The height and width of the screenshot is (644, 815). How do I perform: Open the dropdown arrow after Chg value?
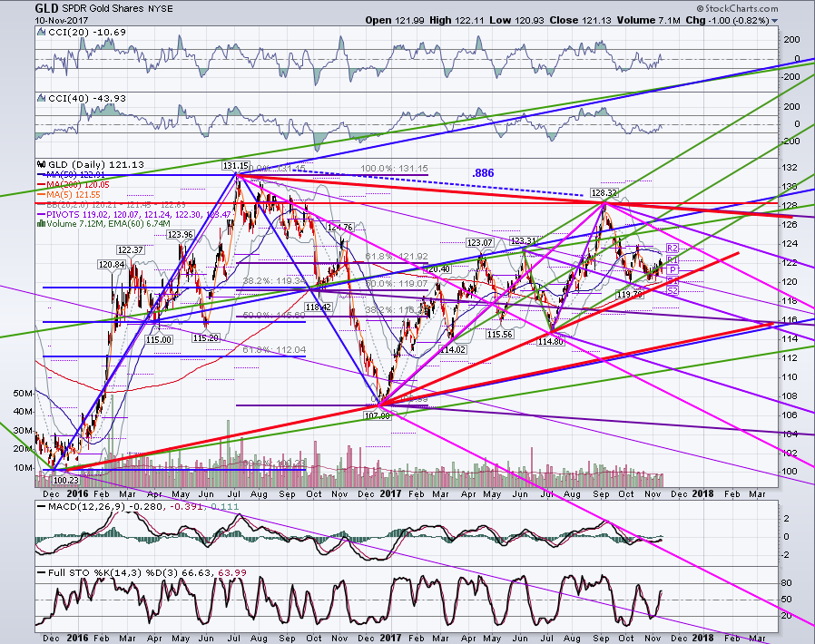[774, 21]
